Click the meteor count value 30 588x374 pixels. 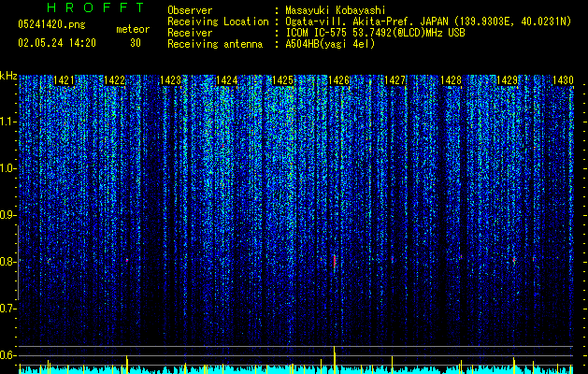pyautogui.click(x=136, y=43)
